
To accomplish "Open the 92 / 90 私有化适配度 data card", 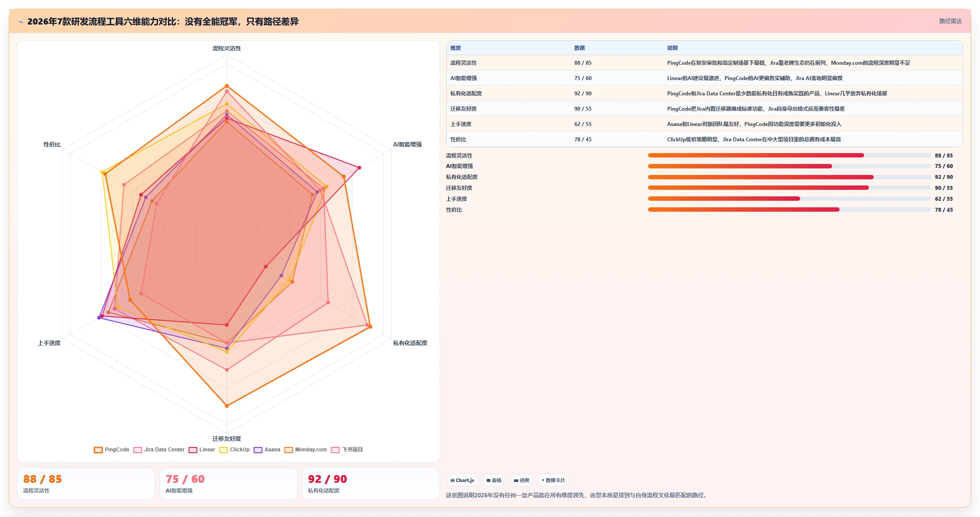I will (371, 483).
